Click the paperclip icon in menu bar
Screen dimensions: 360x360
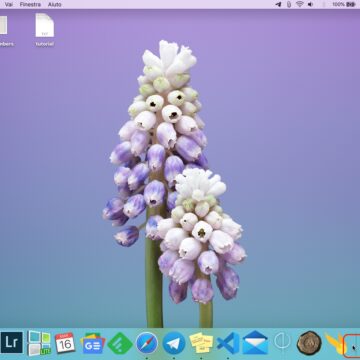click(x=289, y=4)
